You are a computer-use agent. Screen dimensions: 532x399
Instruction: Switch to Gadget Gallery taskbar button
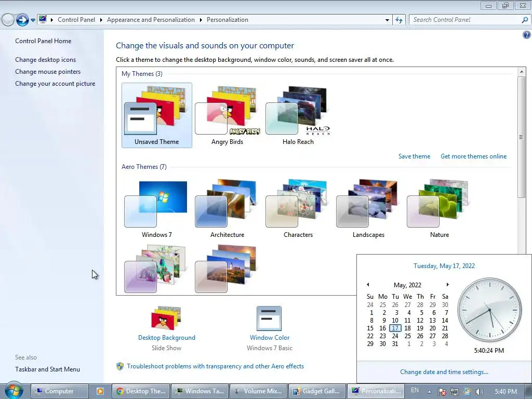tap(317, 391)
